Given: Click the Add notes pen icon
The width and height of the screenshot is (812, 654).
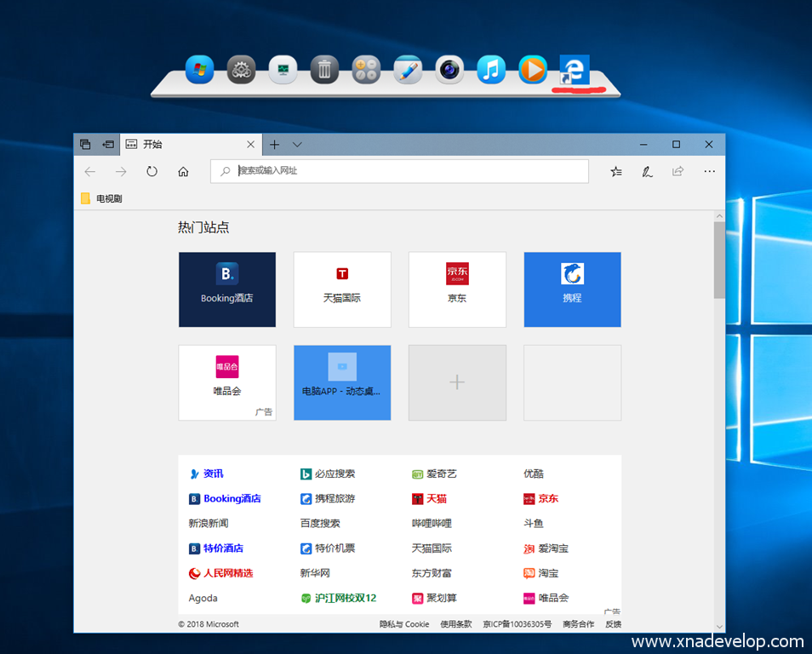Looking at the screenshot, I should point(647,171).
